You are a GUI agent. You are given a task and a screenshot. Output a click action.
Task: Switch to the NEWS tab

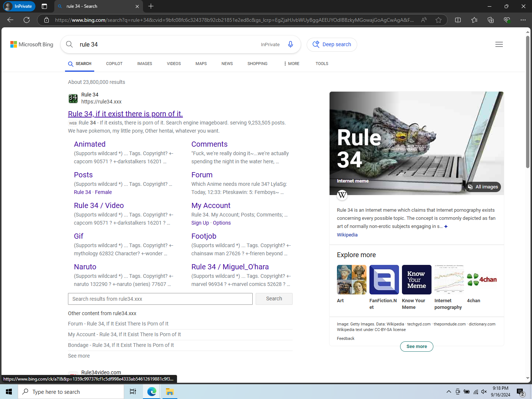point(227,64)
